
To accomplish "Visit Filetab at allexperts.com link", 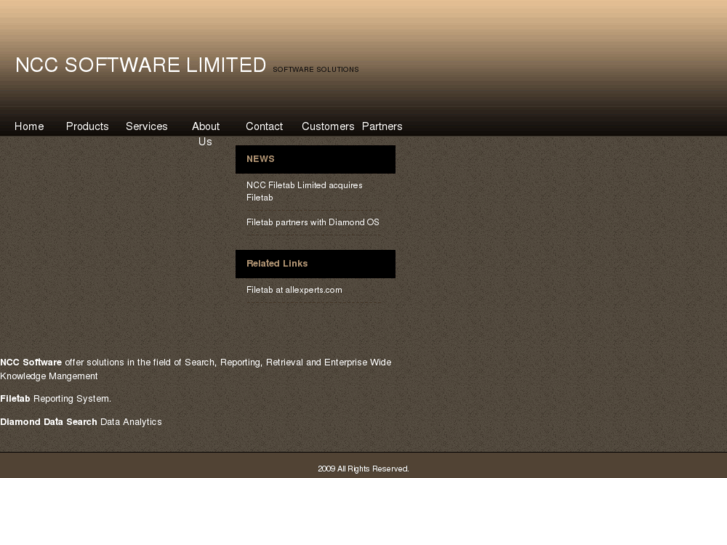I will [x=294, y=290].
